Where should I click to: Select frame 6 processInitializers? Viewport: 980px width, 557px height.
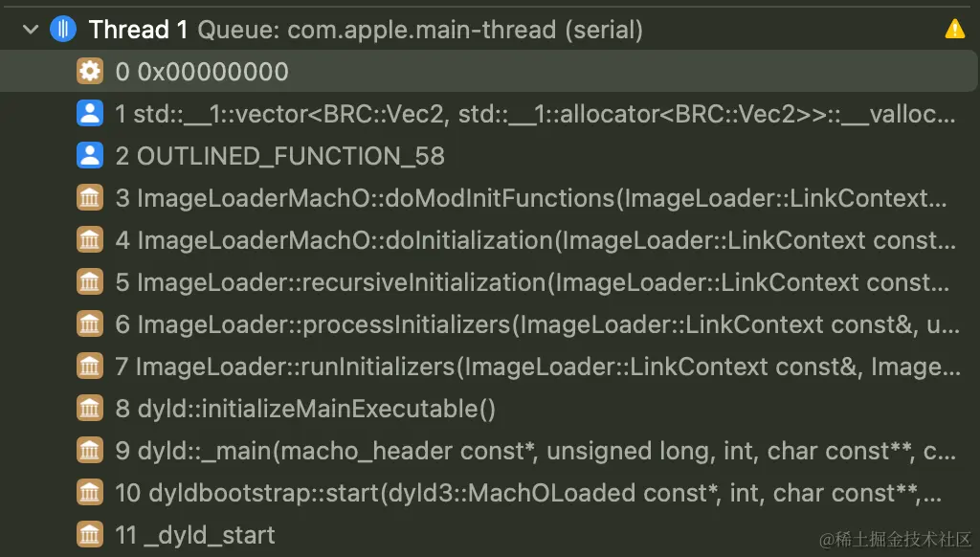point(489,324)
